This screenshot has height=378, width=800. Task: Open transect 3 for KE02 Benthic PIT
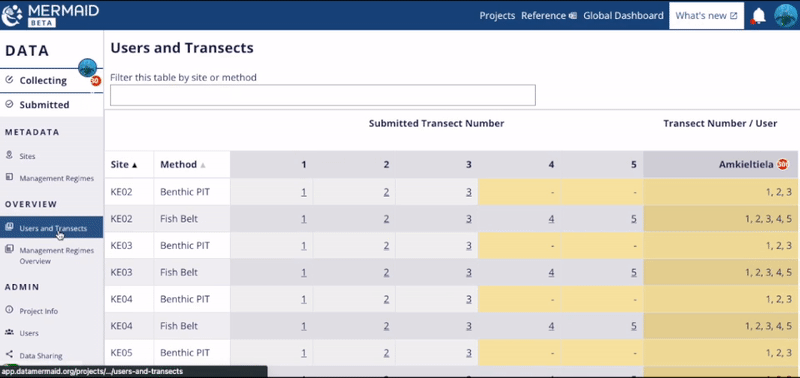point(468,192)
